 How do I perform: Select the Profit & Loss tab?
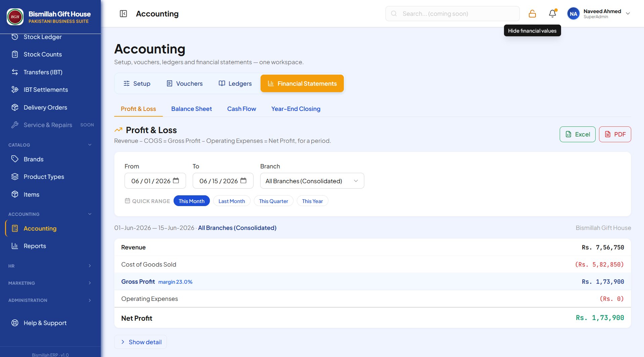coord(138,109)
